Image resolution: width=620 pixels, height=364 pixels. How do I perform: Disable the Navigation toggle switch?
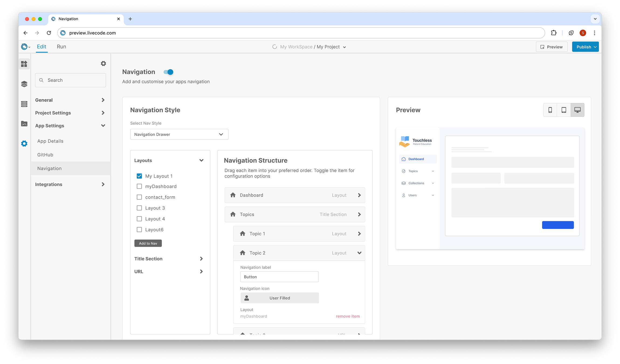coord(168,72)
